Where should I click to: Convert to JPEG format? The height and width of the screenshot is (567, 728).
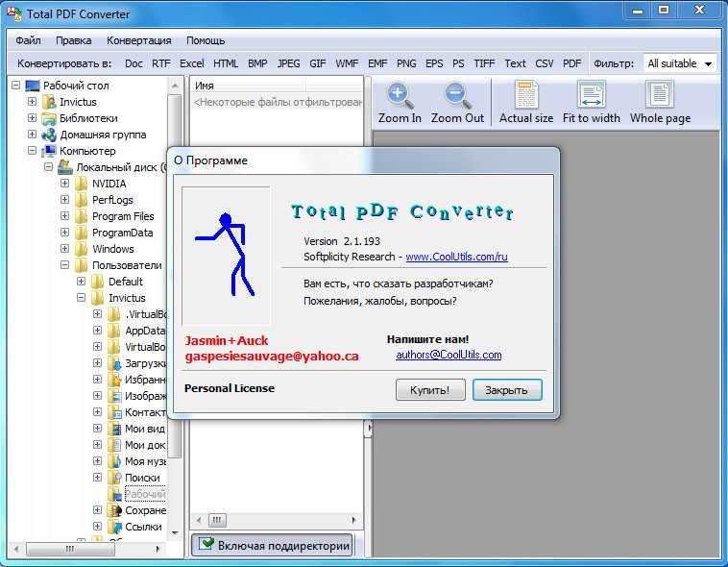pyautogui.click(x=288, y=63)
